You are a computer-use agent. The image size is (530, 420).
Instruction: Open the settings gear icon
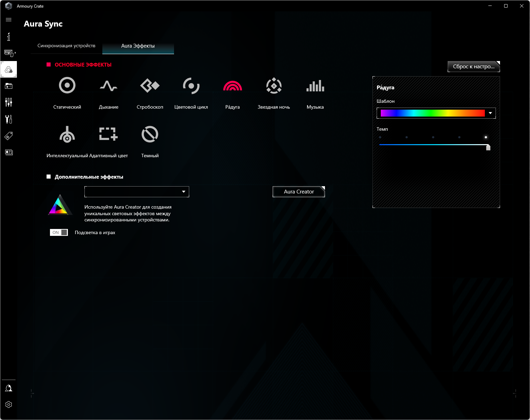coord(9,404)
